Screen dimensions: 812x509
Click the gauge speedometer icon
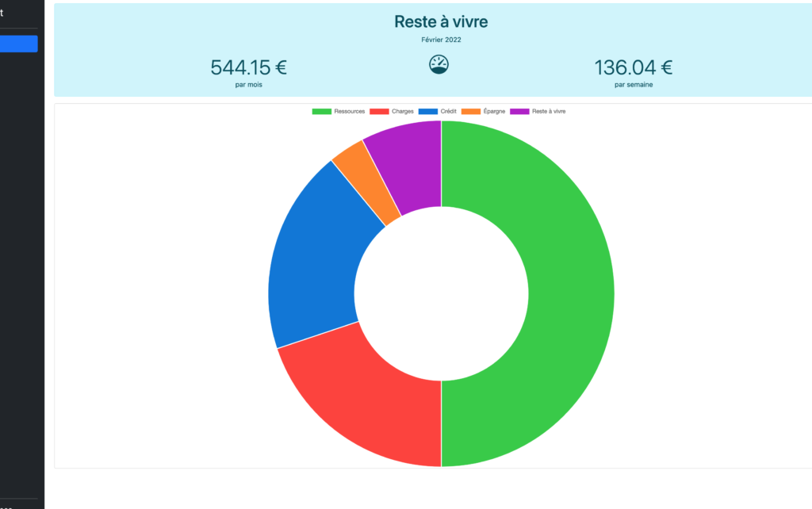coord(439,63)
